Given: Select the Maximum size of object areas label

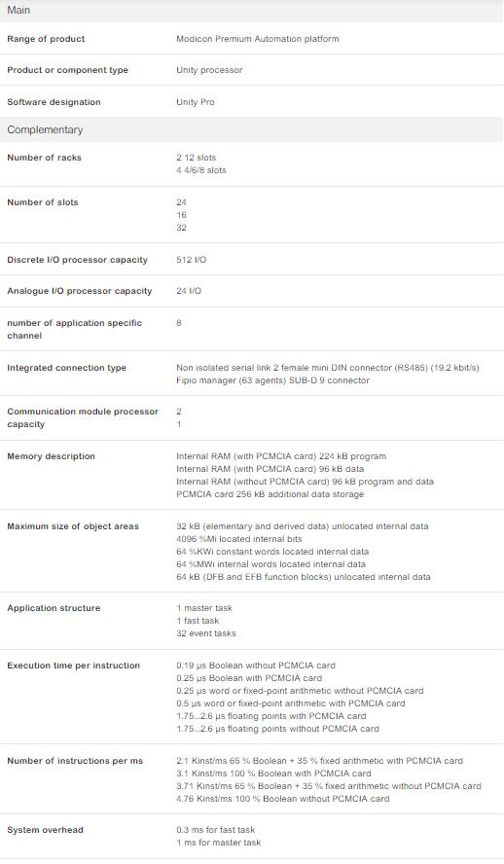Looking at the screenshot, I should (73, 526).
